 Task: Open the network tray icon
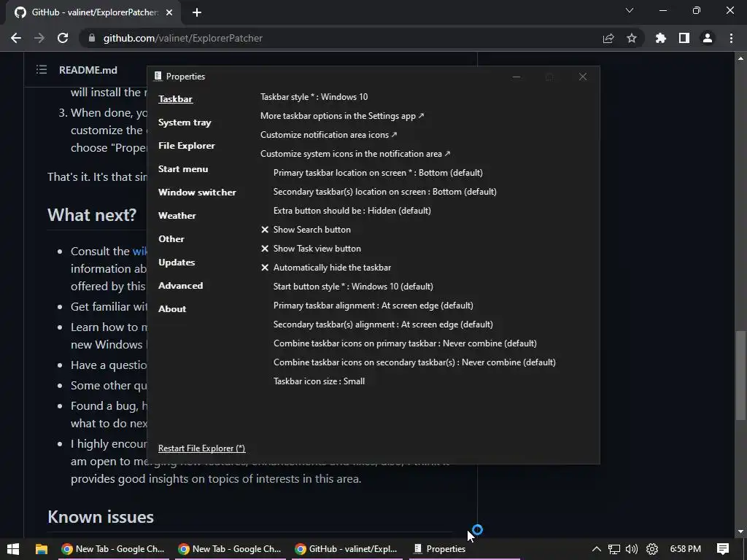tap(614, 549)
